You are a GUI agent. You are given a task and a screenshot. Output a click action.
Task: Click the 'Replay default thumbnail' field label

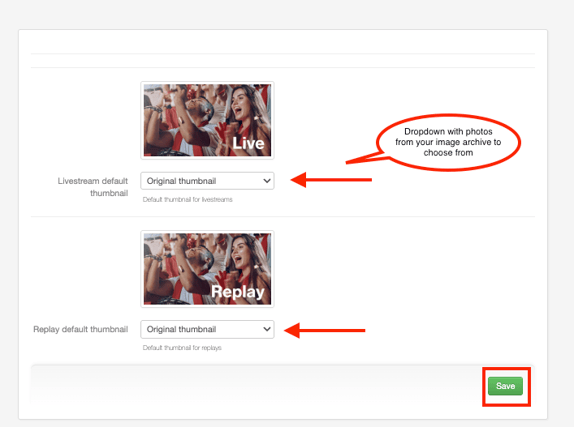tap(81, 329)
